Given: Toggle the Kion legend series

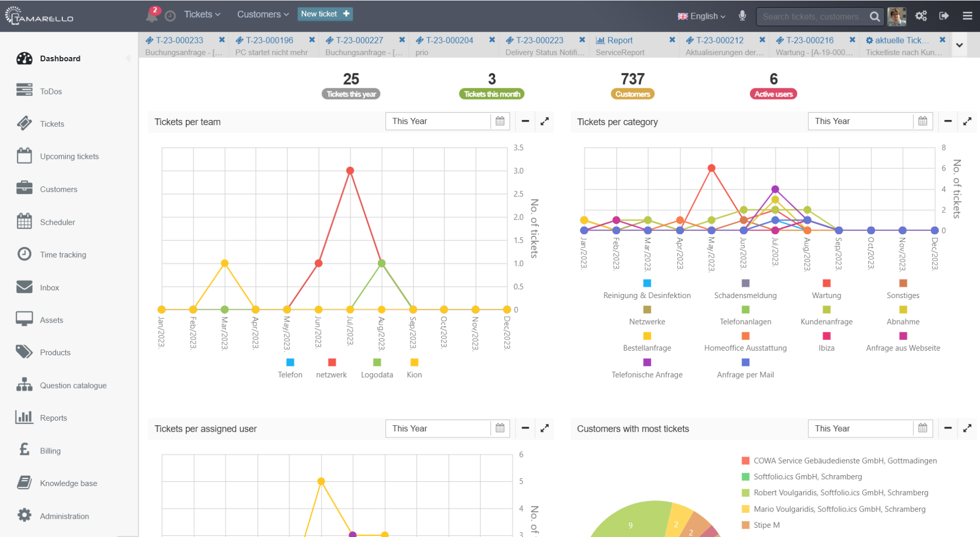Looking at the screenshot, I should click(414, 369).
